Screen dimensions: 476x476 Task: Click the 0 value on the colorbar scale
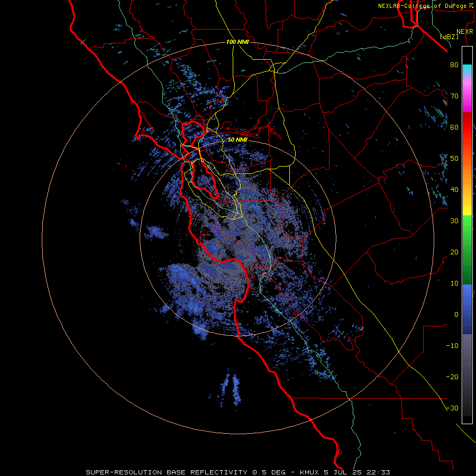click(x=456, y=315)
